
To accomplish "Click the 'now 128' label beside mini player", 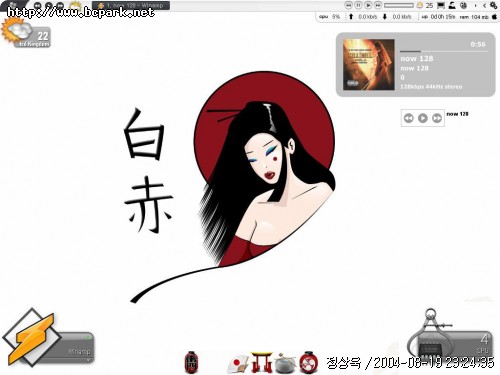I will [457, 114].
